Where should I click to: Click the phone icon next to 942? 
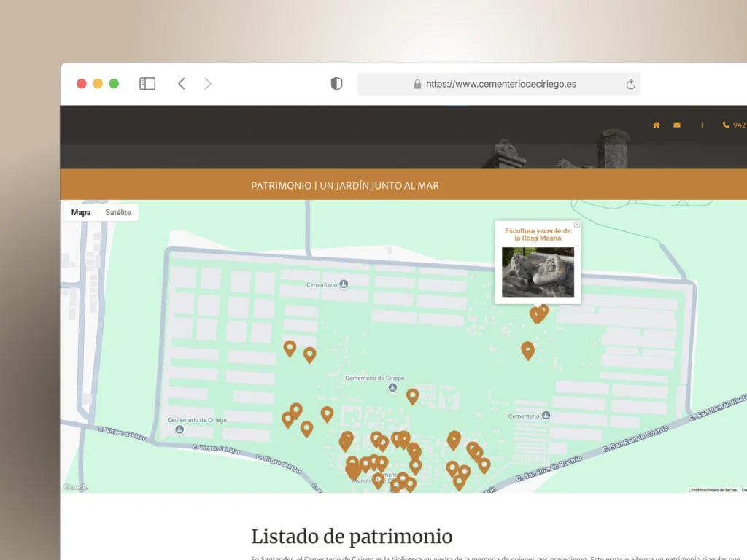point(726,125)
